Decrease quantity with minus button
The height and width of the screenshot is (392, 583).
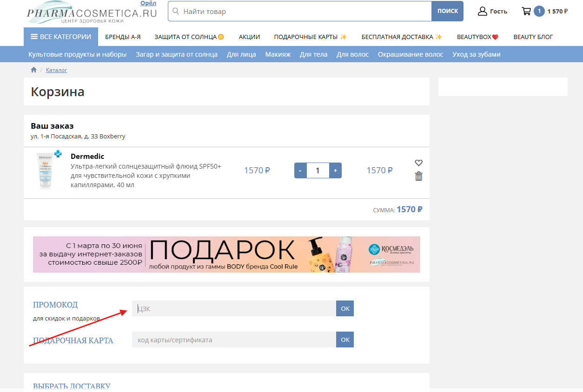300,170
